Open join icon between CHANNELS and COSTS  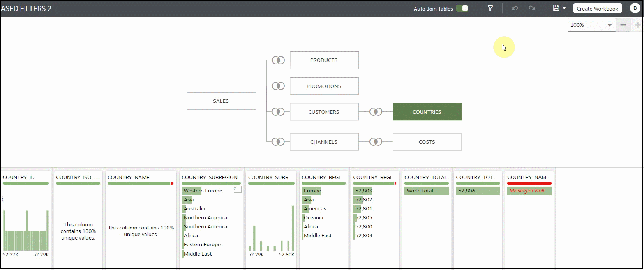(376, 142)
